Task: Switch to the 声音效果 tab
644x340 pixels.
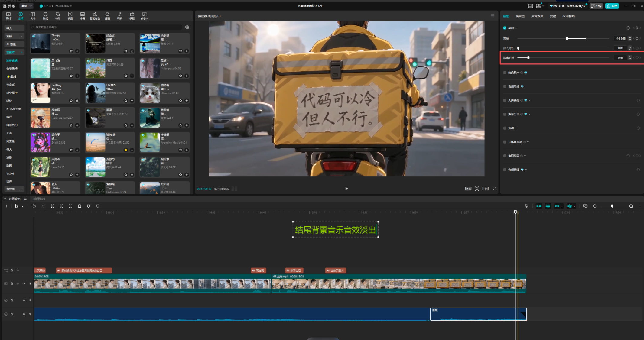Action: [537, 16]
